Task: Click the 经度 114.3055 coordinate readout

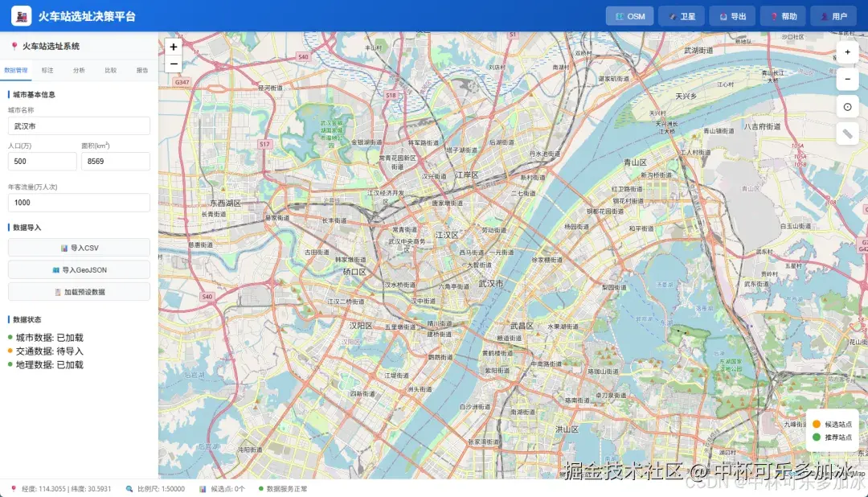Action: point(66,489)
